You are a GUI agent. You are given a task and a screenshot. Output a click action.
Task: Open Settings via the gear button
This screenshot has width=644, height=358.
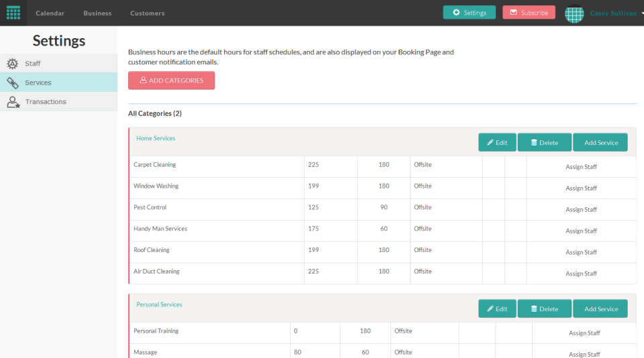tap(469, 13)
